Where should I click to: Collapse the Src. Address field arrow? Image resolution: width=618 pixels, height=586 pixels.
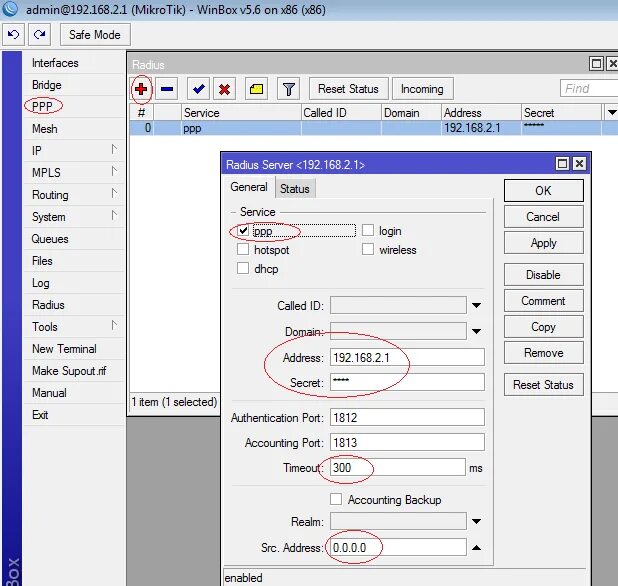pyautogui.click(x=476, y=547)
